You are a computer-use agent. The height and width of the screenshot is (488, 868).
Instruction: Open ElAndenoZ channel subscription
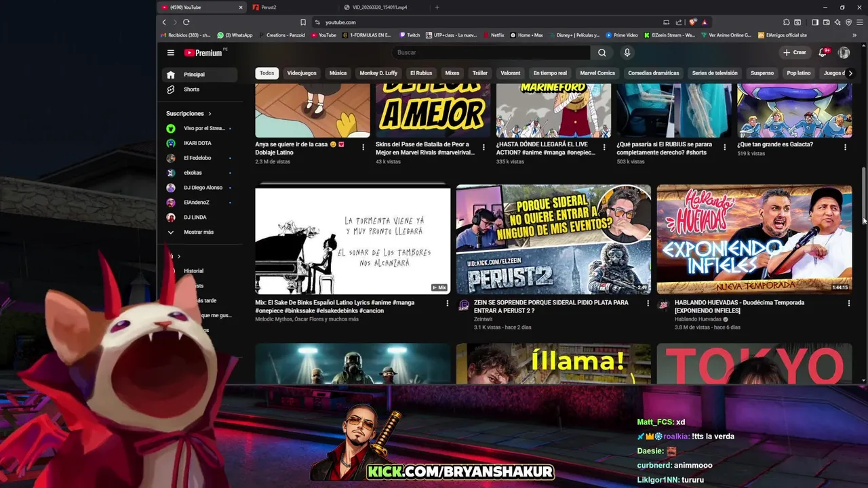pyautogui.click(x=199, y=203)
